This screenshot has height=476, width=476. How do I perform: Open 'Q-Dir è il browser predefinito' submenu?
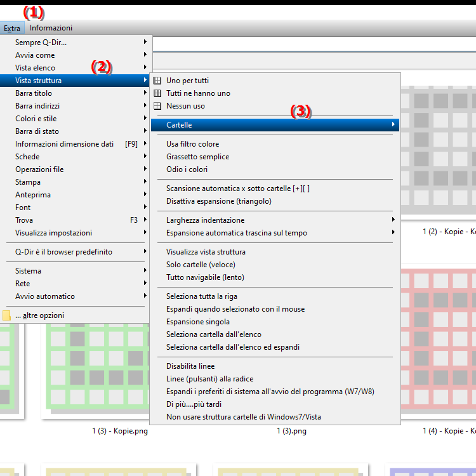coord(74,252)
